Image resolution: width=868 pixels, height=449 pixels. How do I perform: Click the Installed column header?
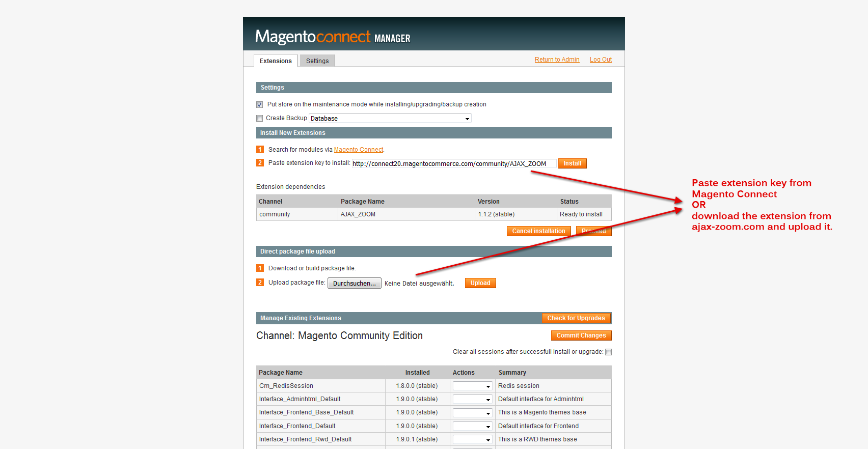[417, 373]
